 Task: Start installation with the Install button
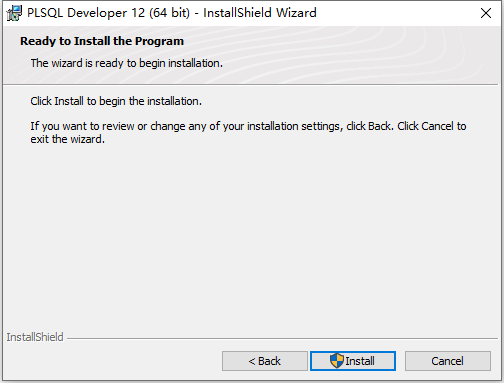pos(353,361)
